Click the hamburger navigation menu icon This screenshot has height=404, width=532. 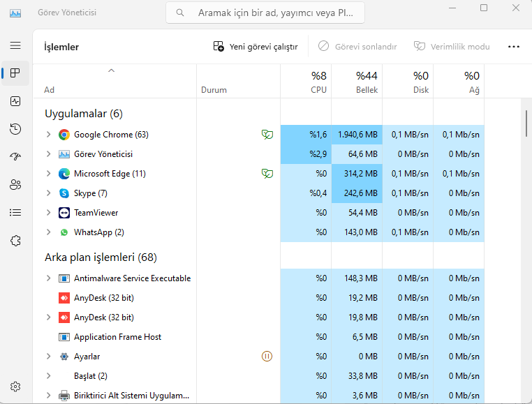click(x=15, y=45)
